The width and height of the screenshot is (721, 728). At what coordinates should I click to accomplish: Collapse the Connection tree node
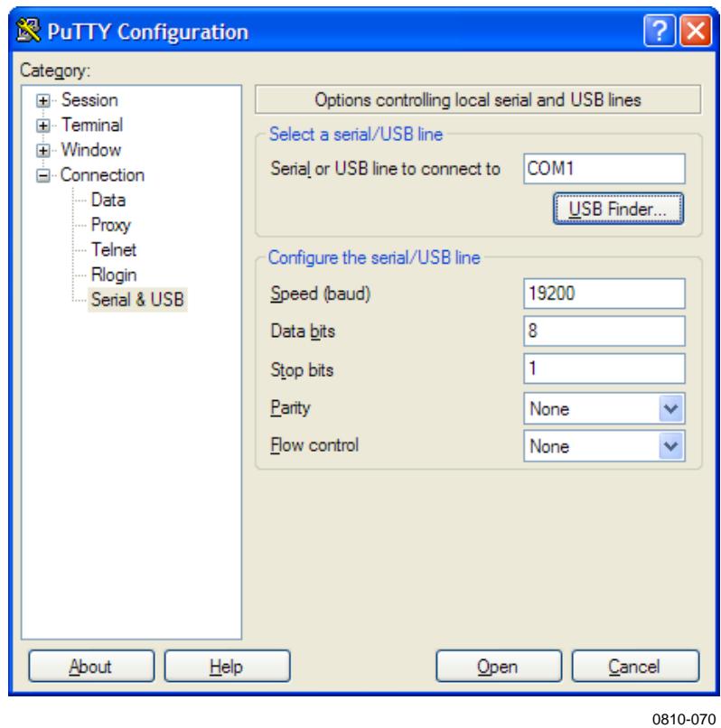(43, 175)
